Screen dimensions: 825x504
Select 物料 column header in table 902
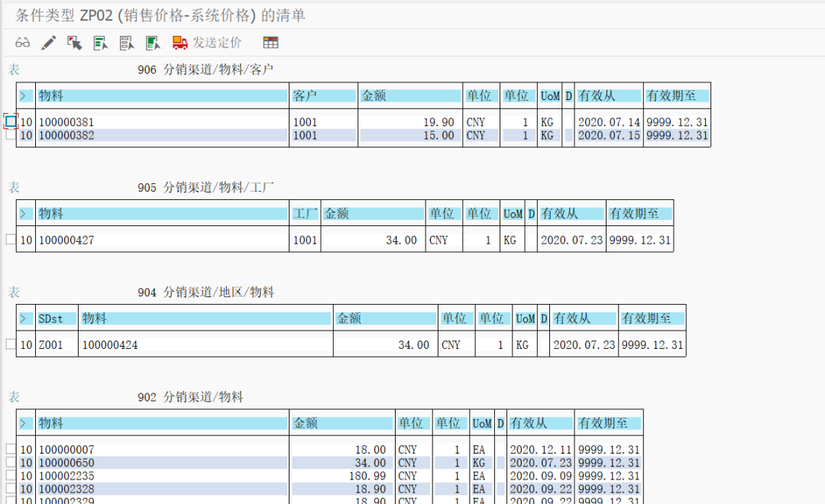coord(162,423)
